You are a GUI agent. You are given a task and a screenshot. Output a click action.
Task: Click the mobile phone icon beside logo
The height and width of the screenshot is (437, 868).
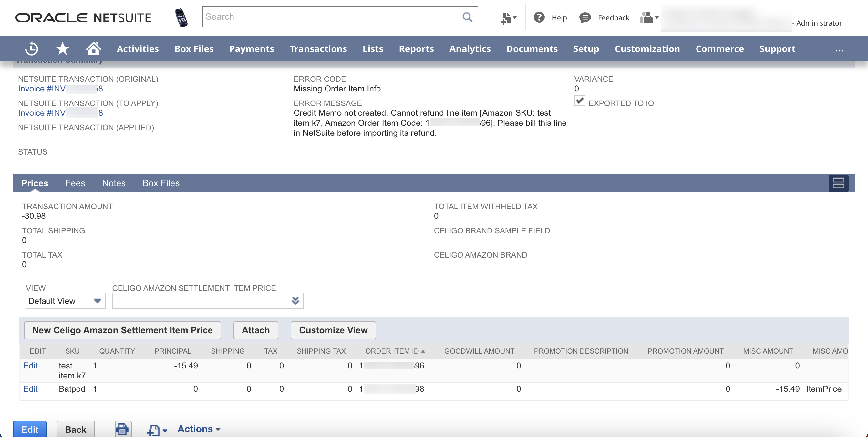pyautogui.click(x=181, y=17)
